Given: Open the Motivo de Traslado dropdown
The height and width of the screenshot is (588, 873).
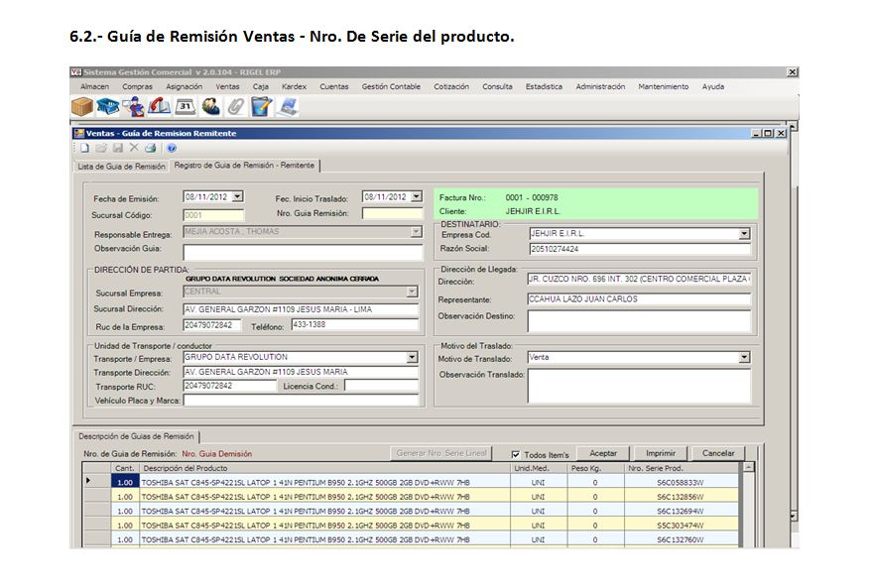Looking at the screenshot, I should pos(744,358).
